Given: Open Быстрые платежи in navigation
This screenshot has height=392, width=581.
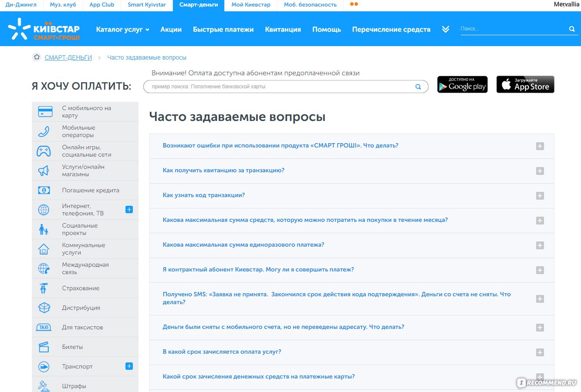Looking at the screenshot, I should (x=223, y=29).
